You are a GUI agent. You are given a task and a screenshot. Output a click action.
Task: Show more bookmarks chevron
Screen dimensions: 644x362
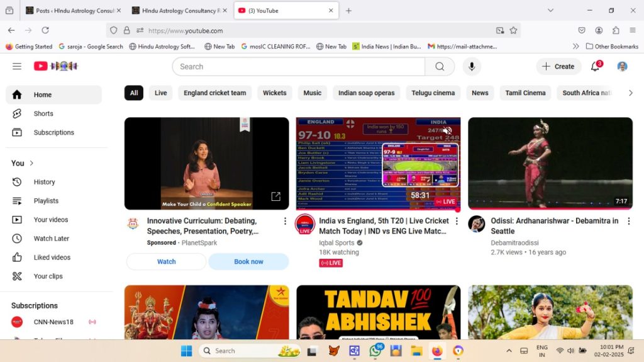point(576,47)
